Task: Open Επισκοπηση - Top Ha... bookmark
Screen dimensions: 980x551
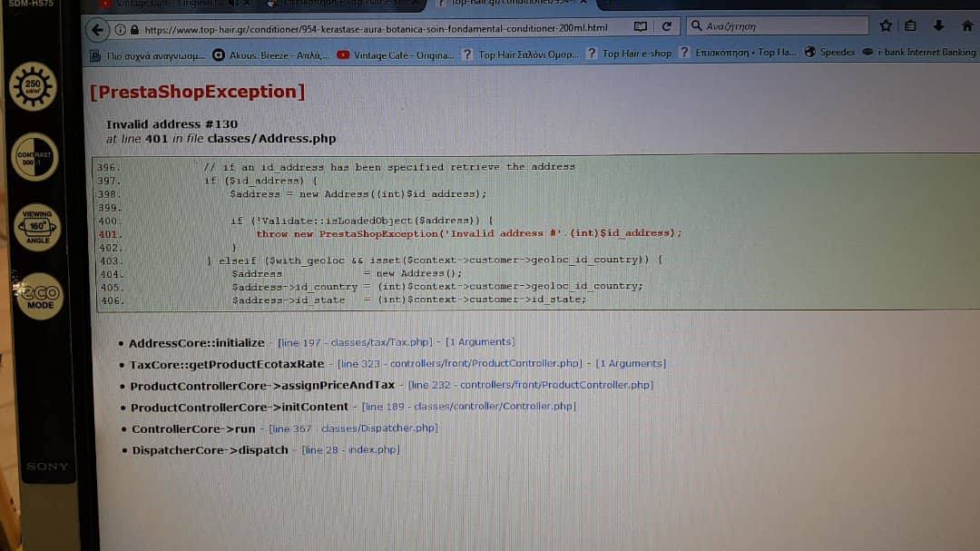Action: 738,54
